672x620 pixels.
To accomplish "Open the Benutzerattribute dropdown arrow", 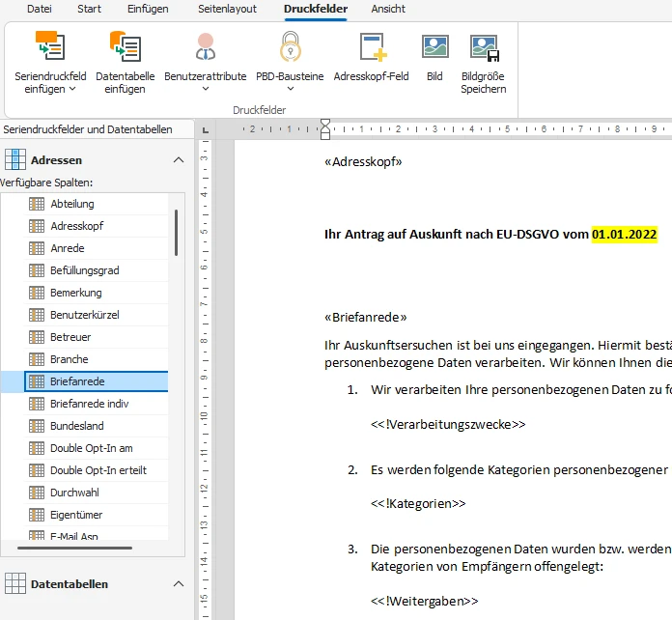I will 206,89.
